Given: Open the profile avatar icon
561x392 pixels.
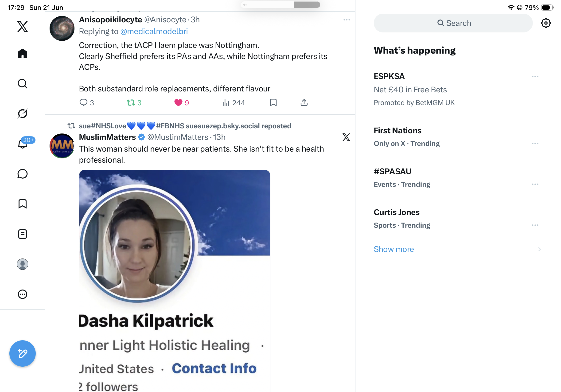Looking at the screenshot, I should 23,264.
